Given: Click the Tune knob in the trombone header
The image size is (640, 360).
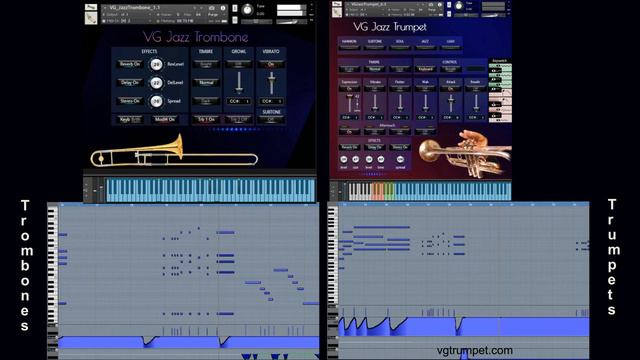Looking at the screenshot, I should (247, 10).
